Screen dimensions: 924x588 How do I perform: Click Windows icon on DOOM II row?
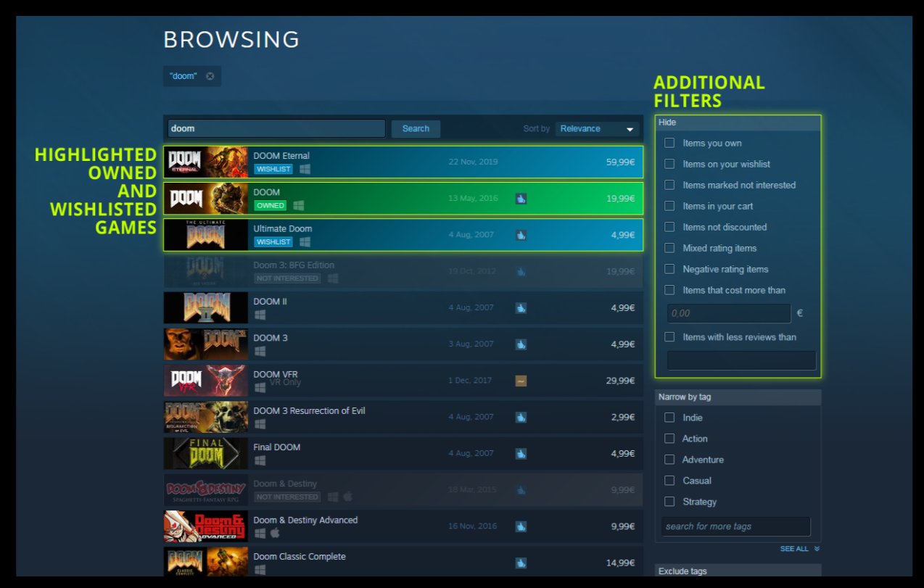coord(260,315)
